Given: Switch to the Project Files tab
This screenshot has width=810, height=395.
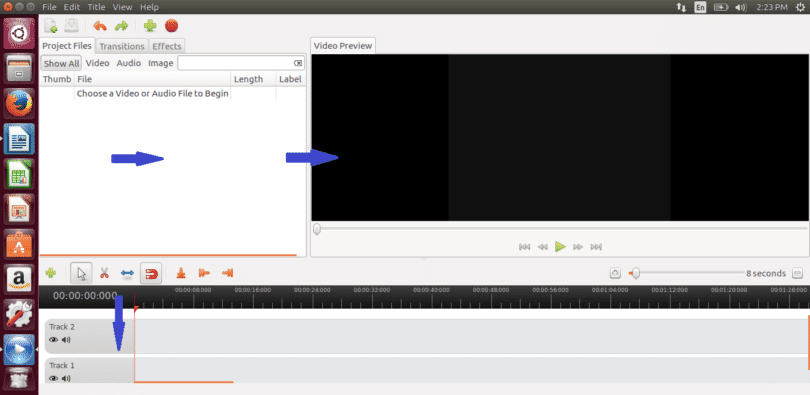Looking at the screenshot, I should (x=67, y=45).
